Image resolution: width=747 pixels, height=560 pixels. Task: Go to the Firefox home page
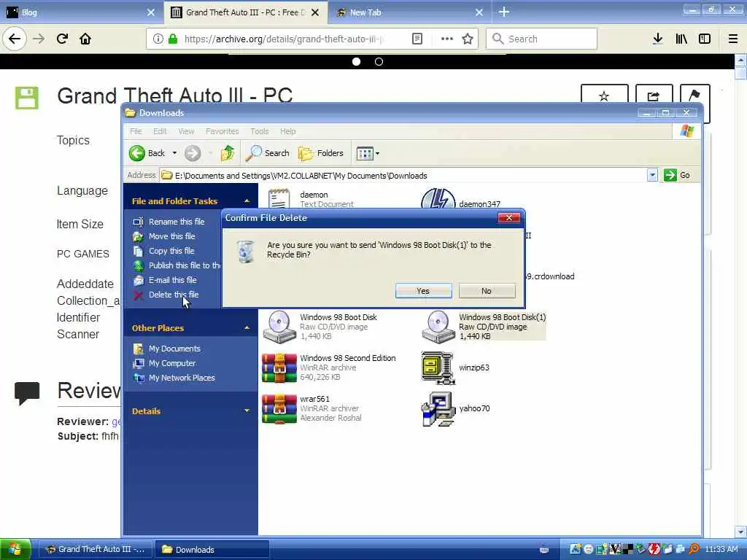tap(85, 39)
